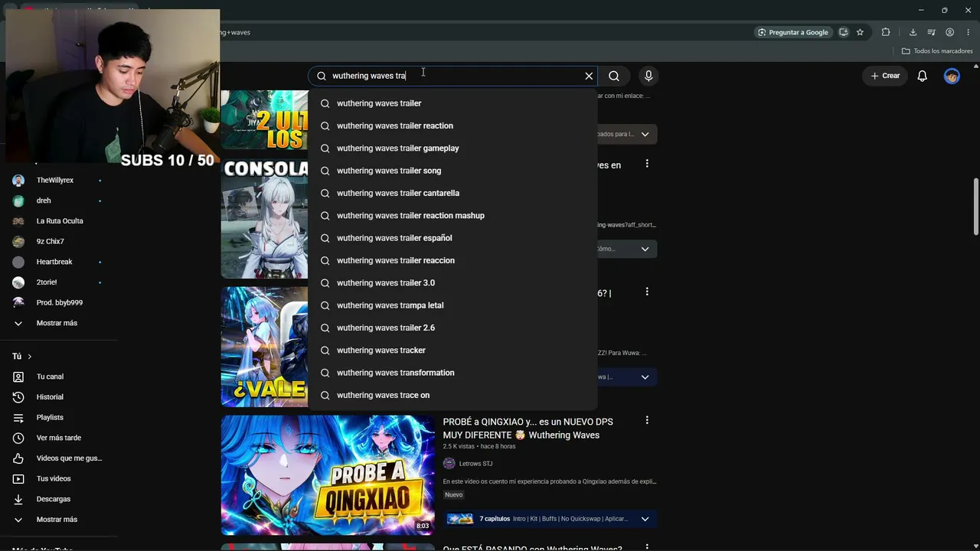This screenshot has height=551, width=980.
Task: Open Chrome downloads icon
Action: pos(913,32)
